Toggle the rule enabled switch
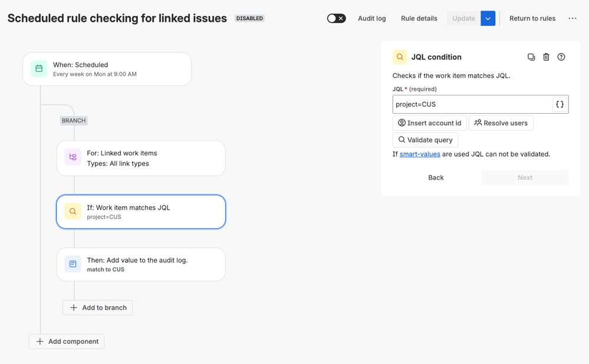The image size is (589, 364). 336,18
